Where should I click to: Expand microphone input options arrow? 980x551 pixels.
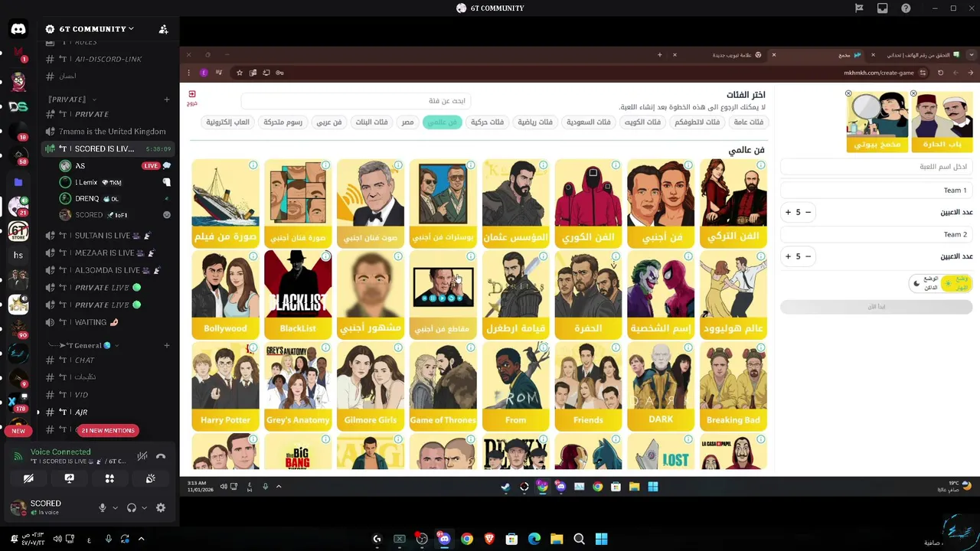click(116, 507)
